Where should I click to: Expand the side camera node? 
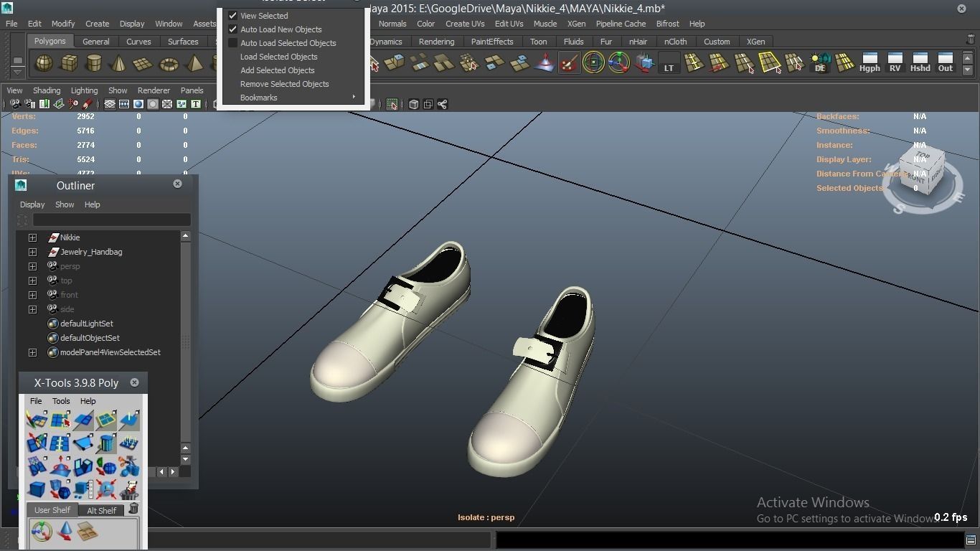click(32, 309)
